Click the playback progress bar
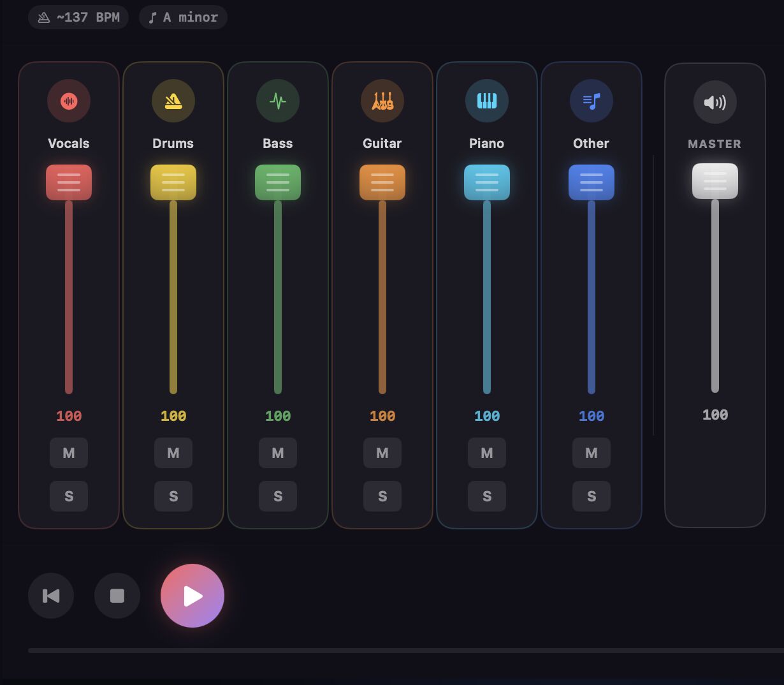Screen dimensions: 784x685 point(406,651)
